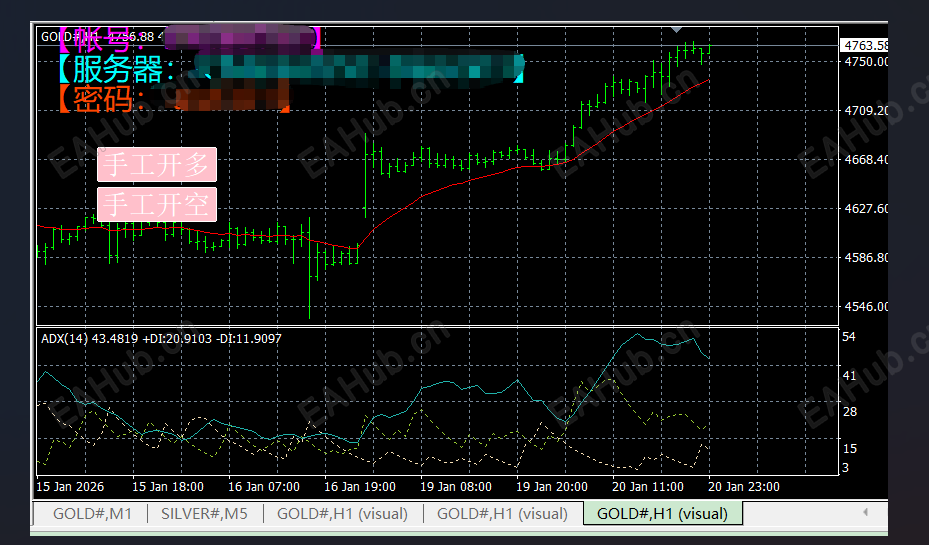Click the orange 密码 password label
929x545 pixels.
[102, 99]
